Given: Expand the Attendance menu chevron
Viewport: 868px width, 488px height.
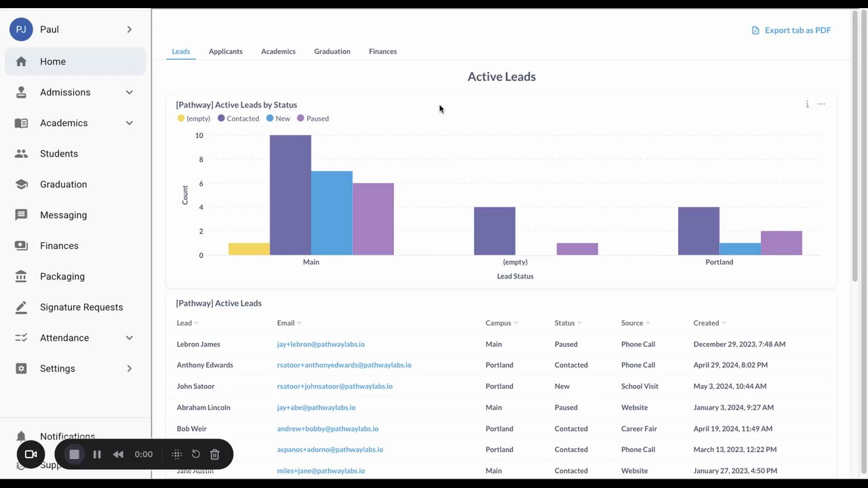Looking at the screenshot, I should pos(129,338).
